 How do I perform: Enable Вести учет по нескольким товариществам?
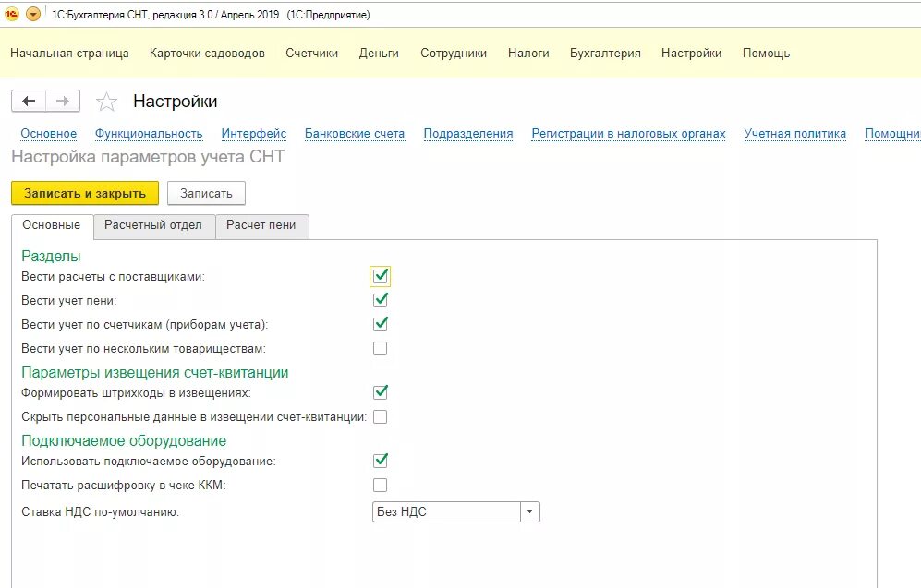(x=381, y=349)
